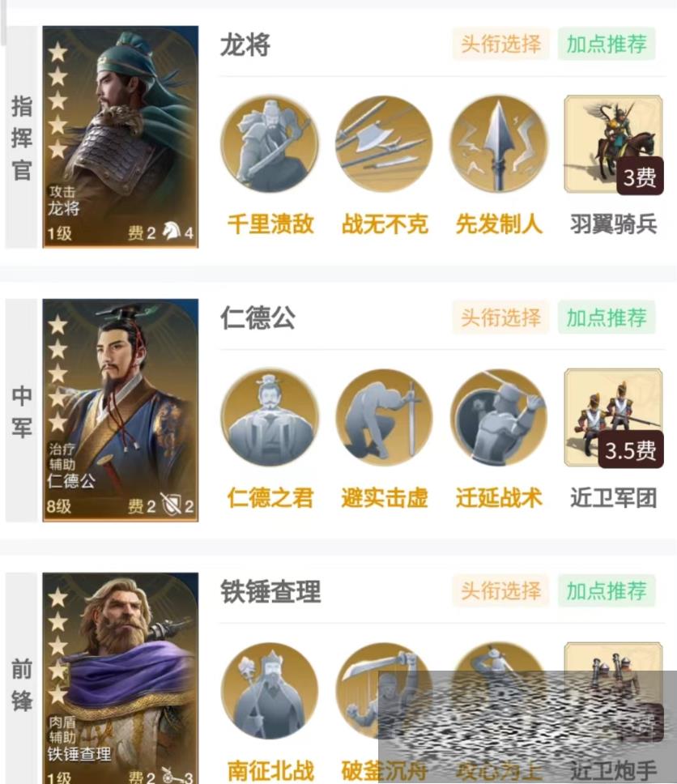
Task: Open the 战无不克 skill icon
Action: click(384, 144)
